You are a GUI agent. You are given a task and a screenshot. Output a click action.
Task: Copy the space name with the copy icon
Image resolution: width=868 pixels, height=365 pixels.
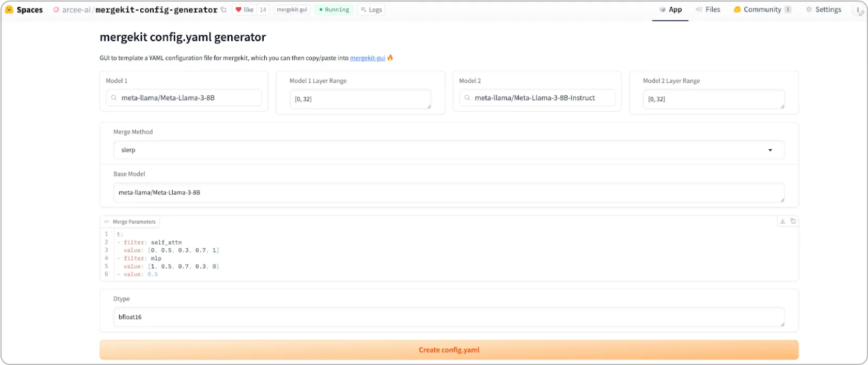pyautogui.click(x=223, y=9)
